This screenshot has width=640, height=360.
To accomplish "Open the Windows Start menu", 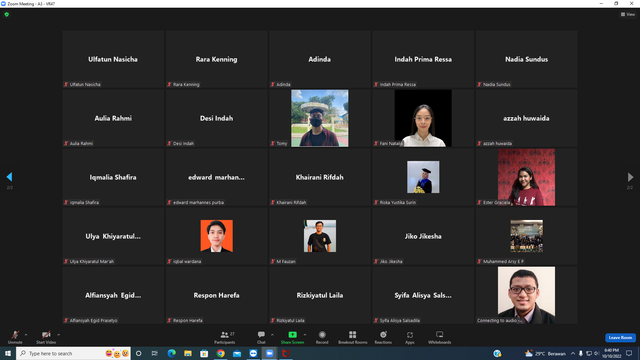I will (8, 353).
